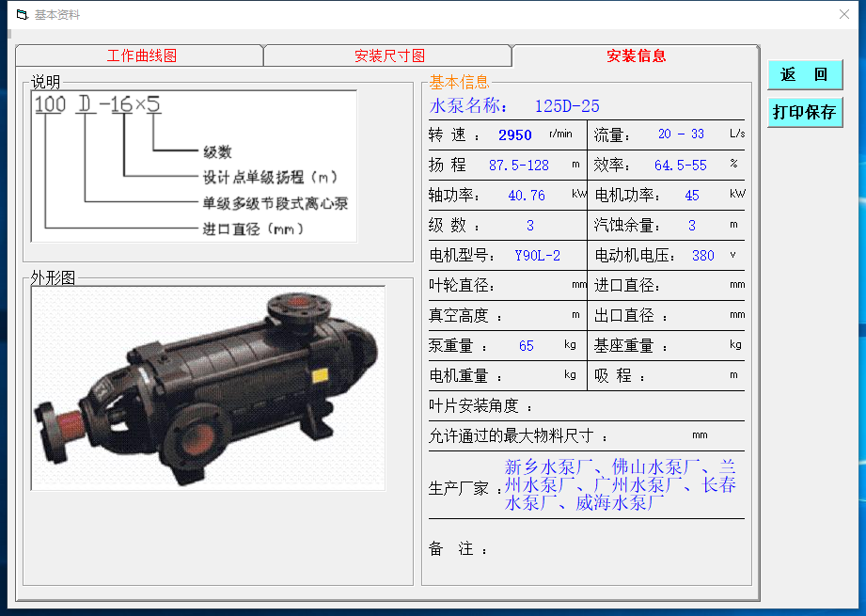Screen dimensions: 866x616
Task: Click pump name value 125D-25
Action: tap(567, 106)
